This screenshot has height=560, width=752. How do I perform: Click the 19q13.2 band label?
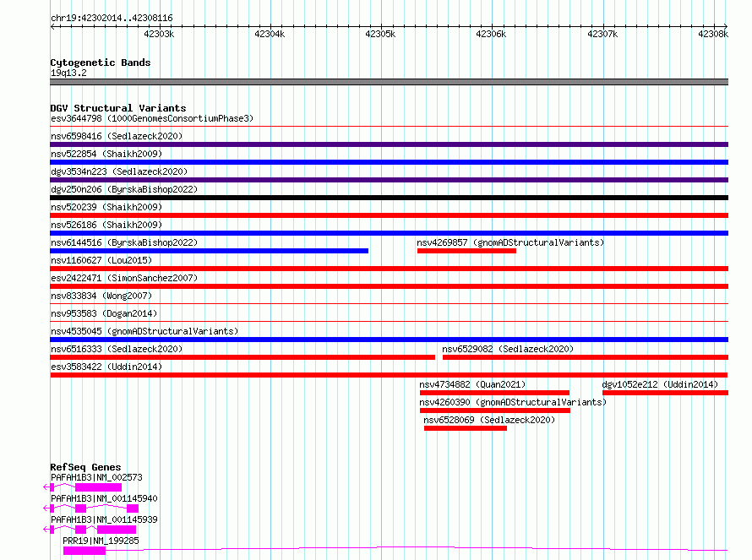coord(68,73)
